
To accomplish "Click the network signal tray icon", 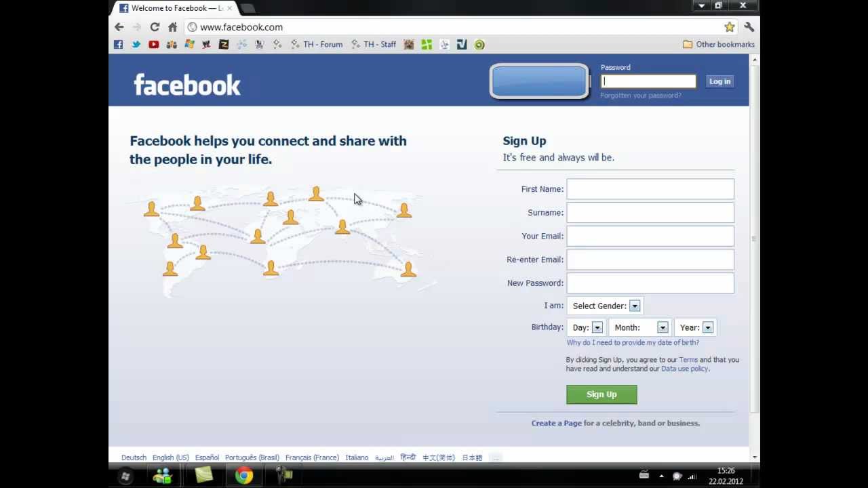I will [692, 476].
